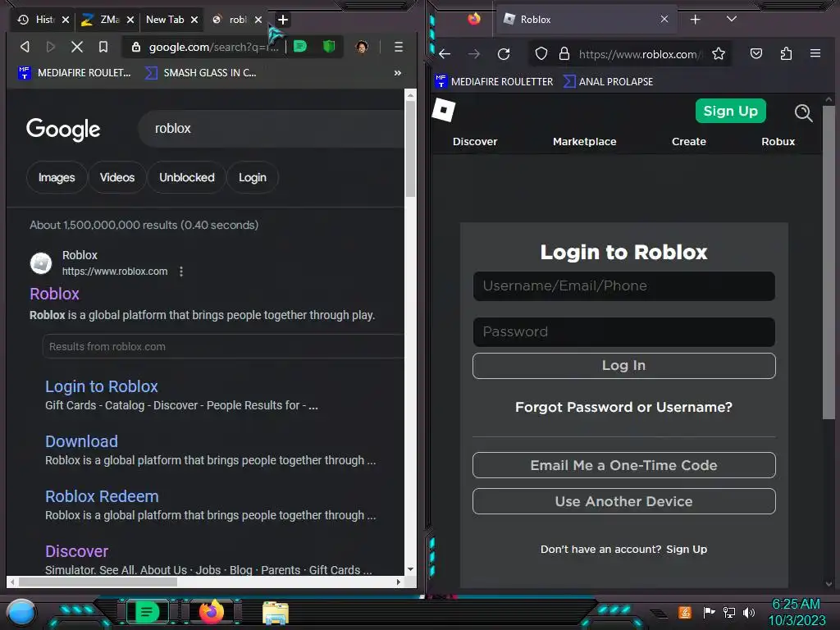Open Roblox Create nav item
The width and height of the screenshot is (840, 630).
(689, 142)
